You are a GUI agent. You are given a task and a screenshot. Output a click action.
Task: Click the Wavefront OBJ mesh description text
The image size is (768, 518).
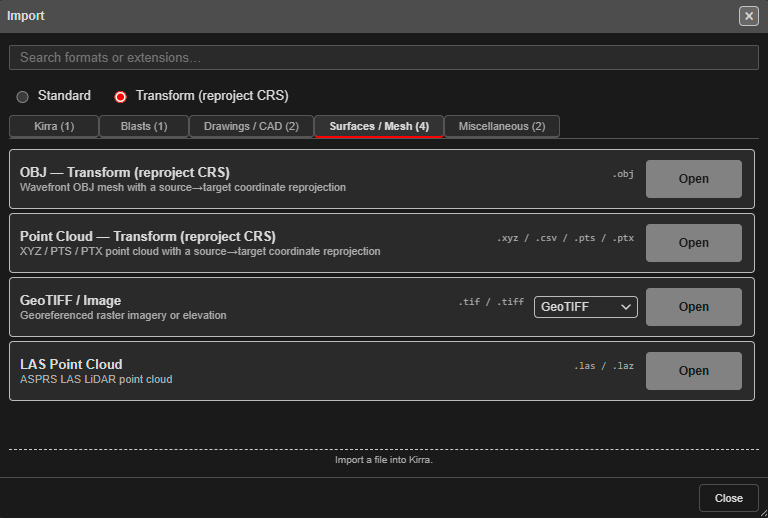(183, 188)
